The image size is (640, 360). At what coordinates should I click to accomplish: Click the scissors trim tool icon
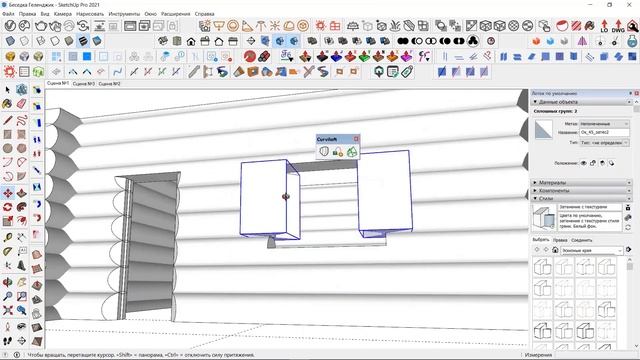click(x=309, y=72)
